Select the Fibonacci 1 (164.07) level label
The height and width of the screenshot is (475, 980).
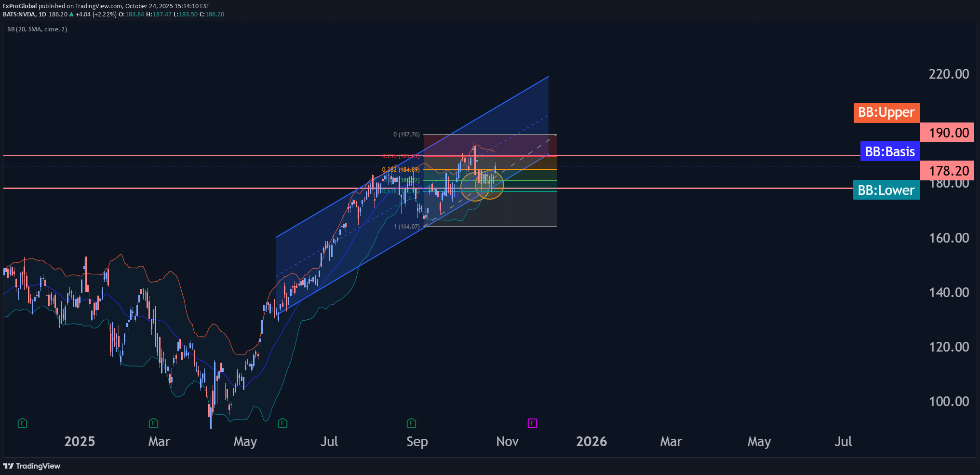pos(406,227)
